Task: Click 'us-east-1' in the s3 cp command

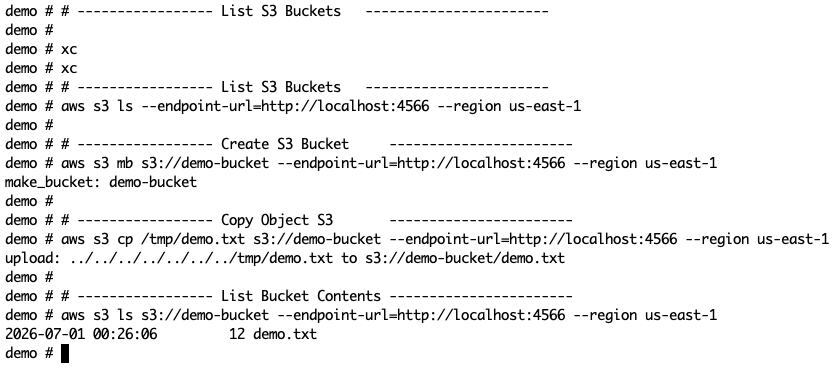Action: pos(792,239)
